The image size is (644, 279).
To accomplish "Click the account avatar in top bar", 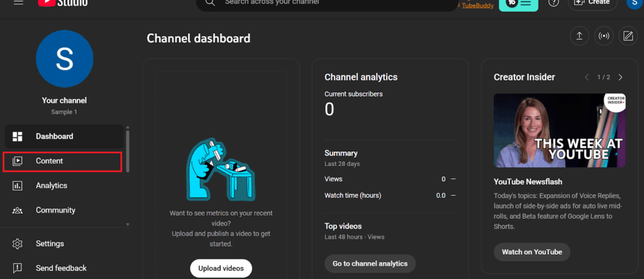I will click(633, 3).
